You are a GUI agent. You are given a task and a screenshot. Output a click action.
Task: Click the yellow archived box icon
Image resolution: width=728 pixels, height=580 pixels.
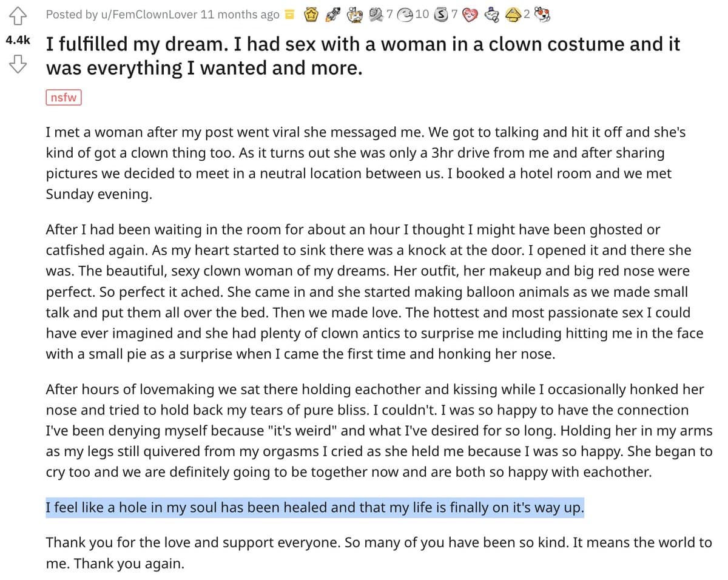click(x=290, y=15)
